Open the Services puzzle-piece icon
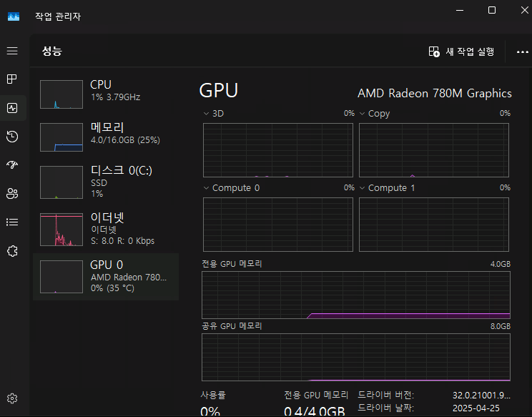This screenshot has width=532, height=417. (12, 250)
